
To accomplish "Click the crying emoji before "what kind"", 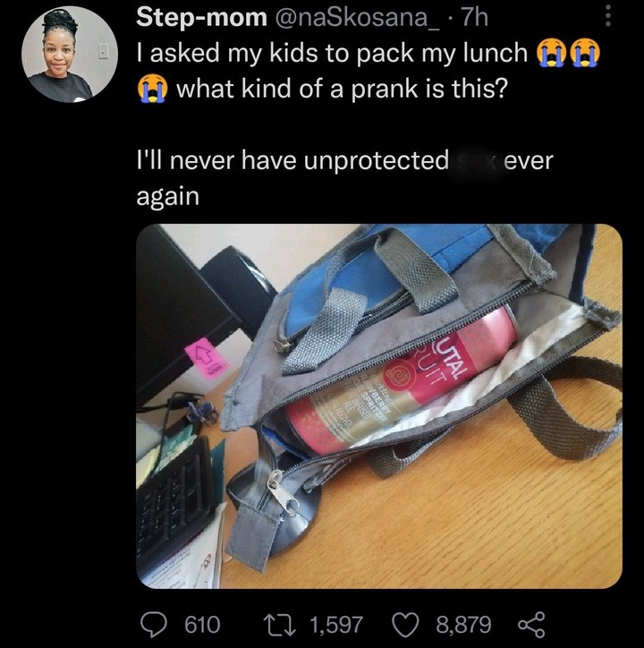I will click(151, 90).
